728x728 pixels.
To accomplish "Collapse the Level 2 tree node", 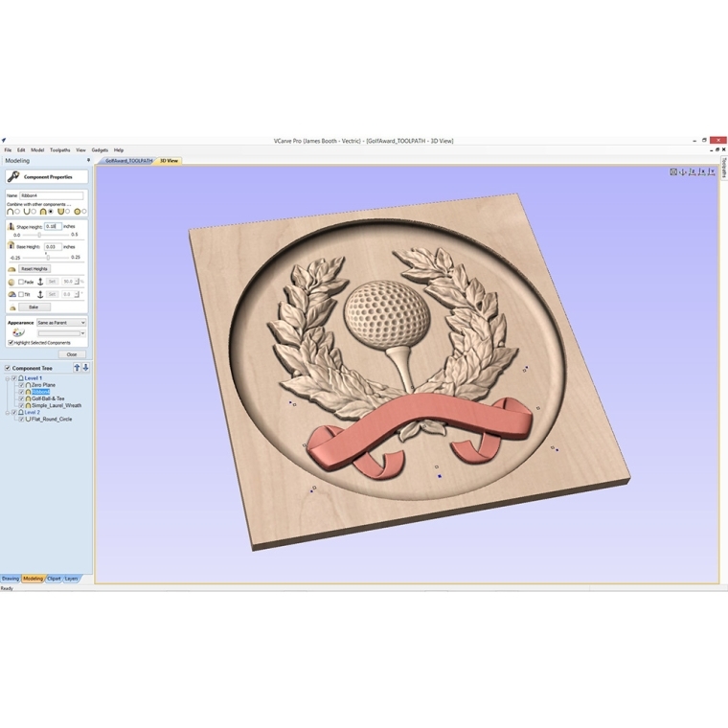I will pos(8,412).
